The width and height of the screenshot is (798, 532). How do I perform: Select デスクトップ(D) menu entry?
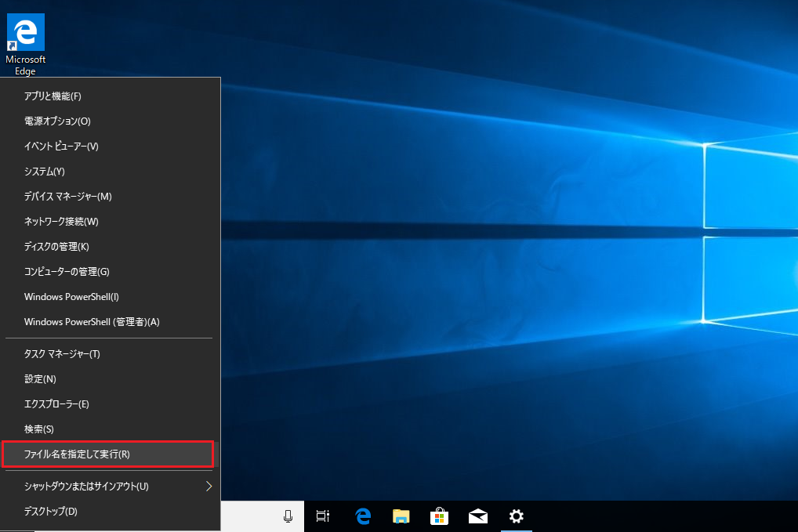coord(111,512)
